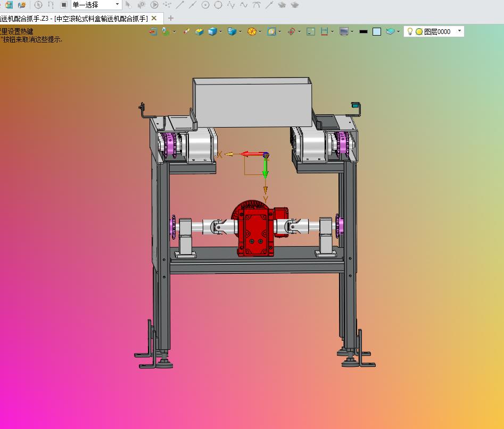Click the yellow-top box view icon
This screenshot has width=504, height=429.
click(x=199, y=31)
